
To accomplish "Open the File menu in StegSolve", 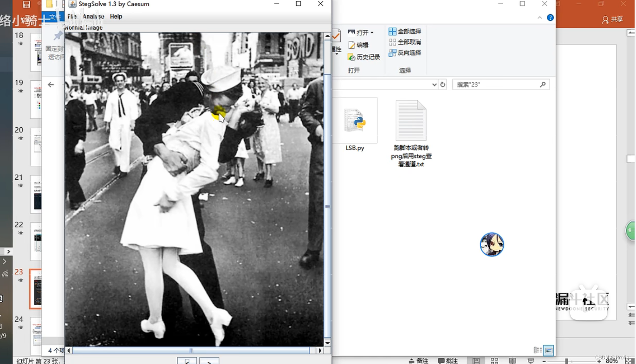I will point(72,16).
